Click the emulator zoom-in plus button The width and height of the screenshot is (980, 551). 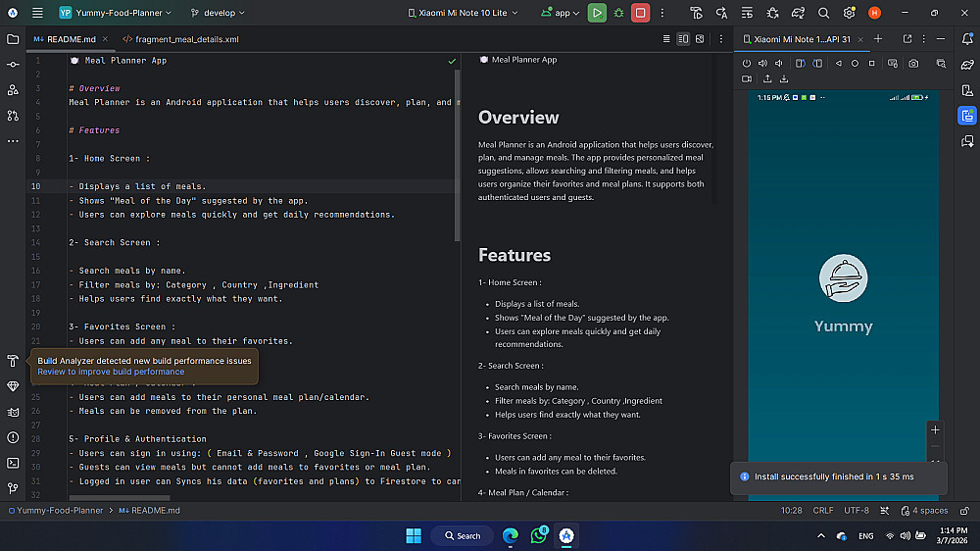(935, 429)
